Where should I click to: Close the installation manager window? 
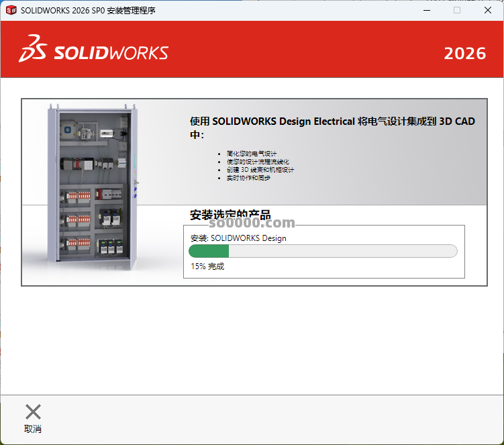(x=488, y=10)
